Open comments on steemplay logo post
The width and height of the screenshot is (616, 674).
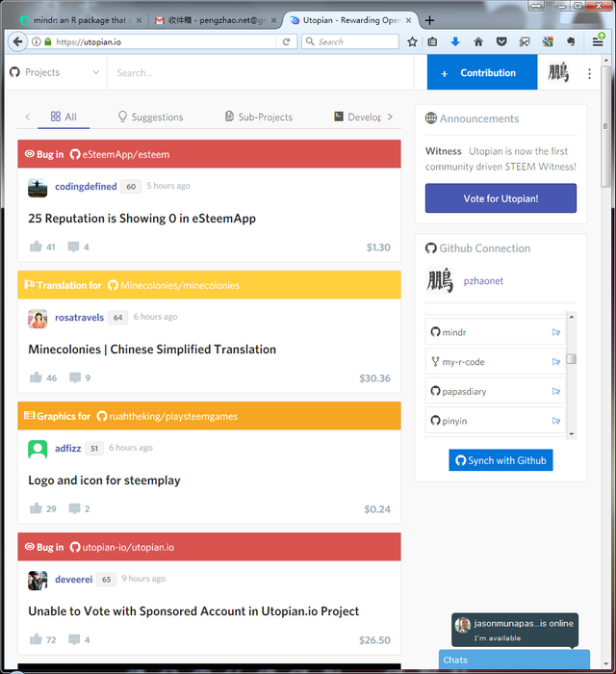[x=75, y=508]
